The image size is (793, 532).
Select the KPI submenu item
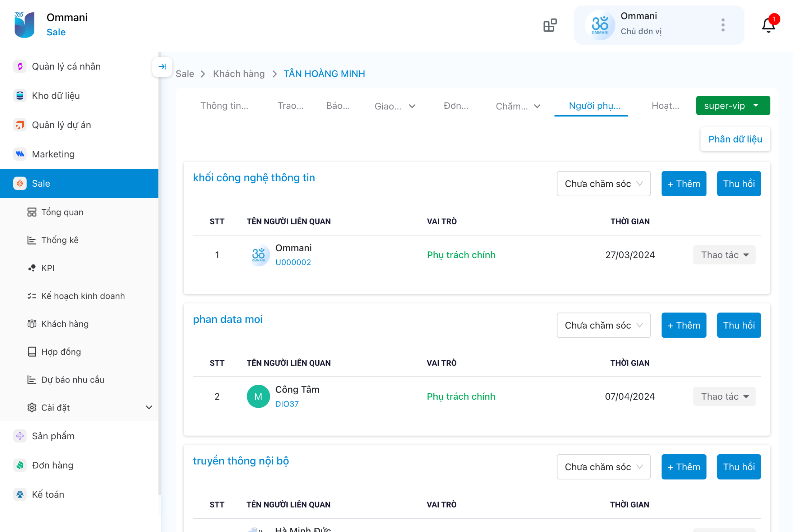click(48, 268)
